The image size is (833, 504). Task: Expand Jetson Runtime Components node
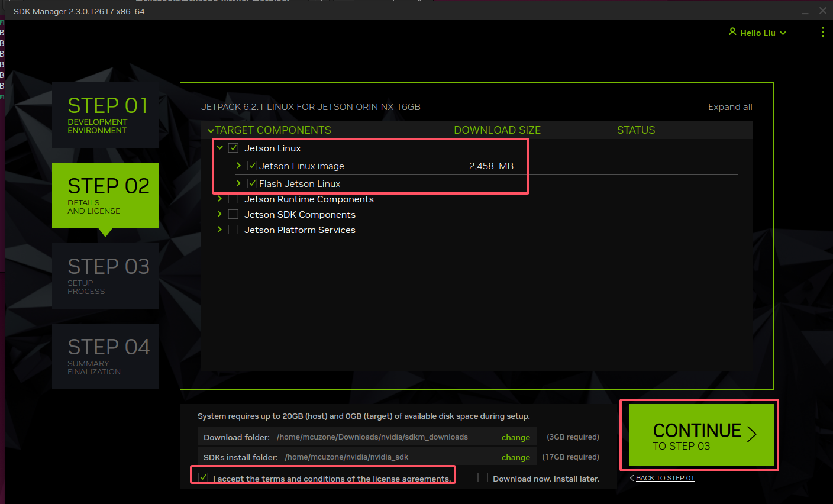[x=219, y=199]
